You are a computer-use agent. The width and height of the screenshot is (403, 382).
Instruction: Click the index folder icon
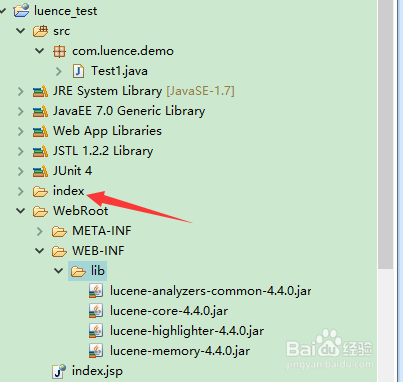[x=40, y=191]
